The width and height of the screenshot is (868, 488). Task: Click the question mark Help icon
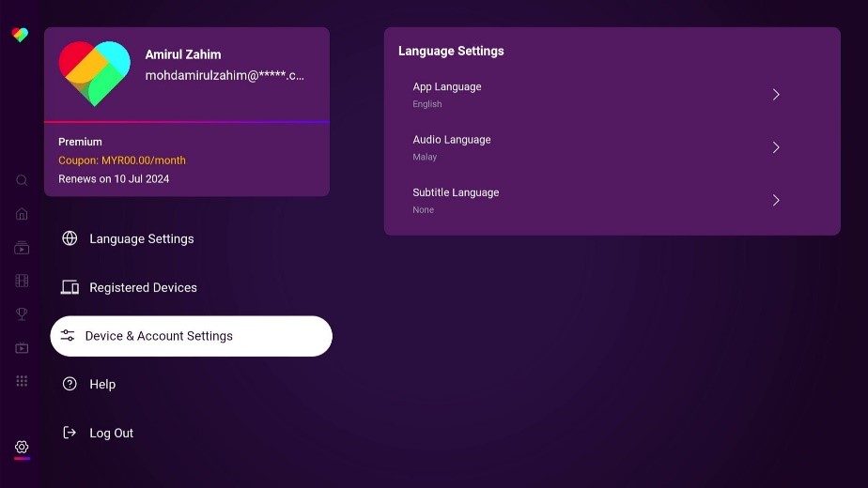[70, 384]
